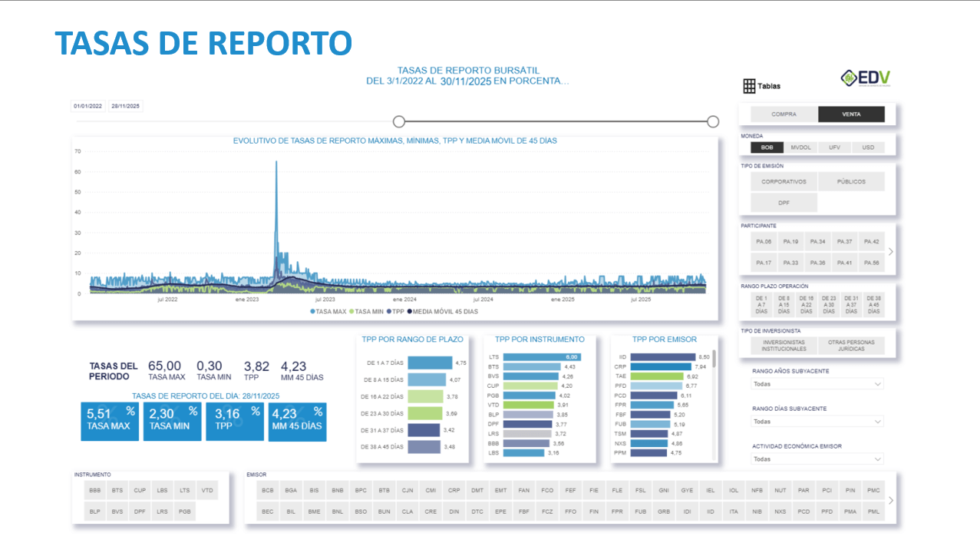Image resolution: width=980 pixels, height=553 pixels.
Task: Click the Tablas grid icon
Action: pyautogui.click(x=749, y=84)
